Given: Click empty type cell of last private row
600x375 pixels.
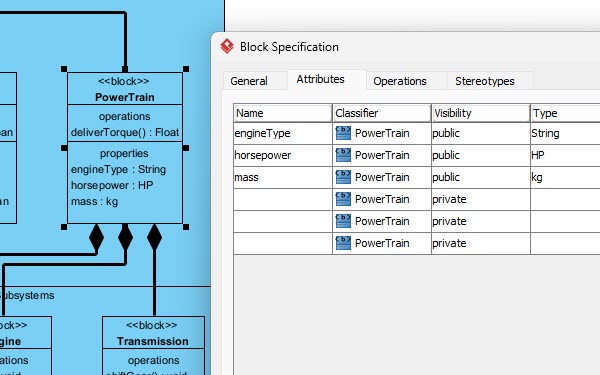Looking at the screenshot, I should click(x=565, y=243).
